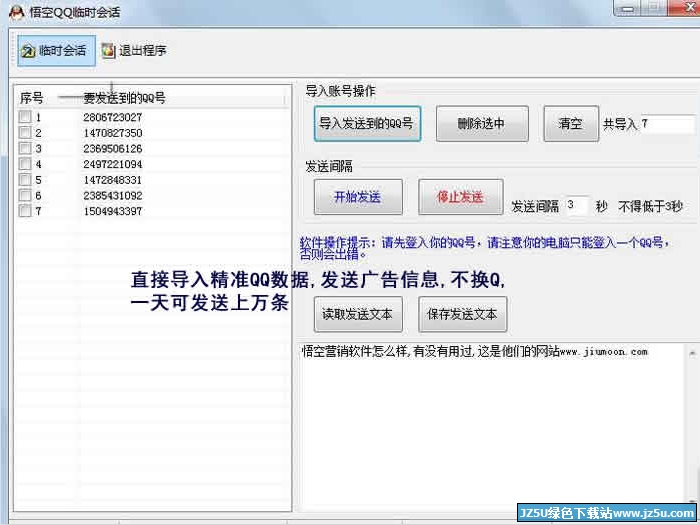
Task: Select QQ number 2385431092
Action: click(112, 196)
